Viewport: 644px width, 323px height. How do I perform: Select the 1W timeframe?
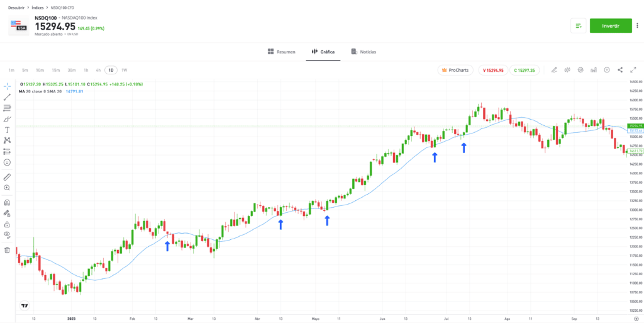(x=125, y=71)
